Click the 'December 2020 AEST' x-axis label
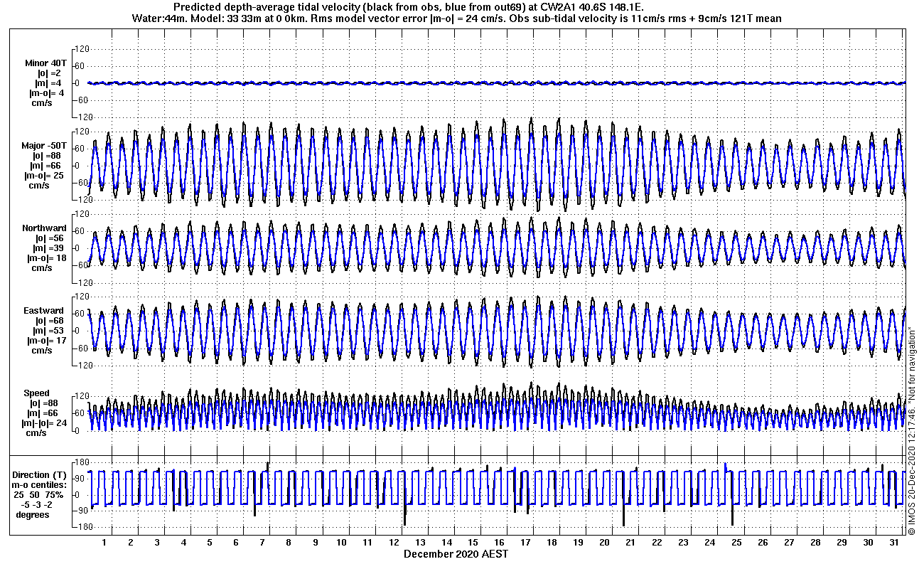 coord(456,553)
